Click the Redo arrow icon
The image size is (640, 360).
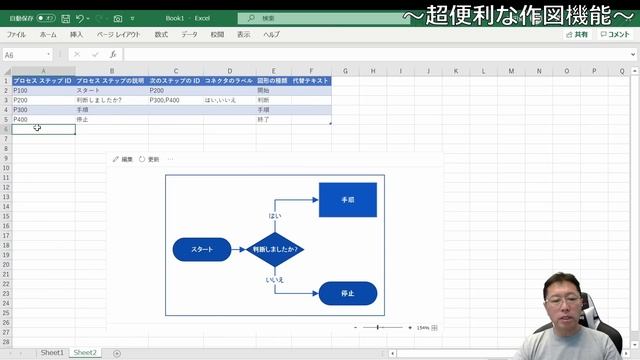99,18
